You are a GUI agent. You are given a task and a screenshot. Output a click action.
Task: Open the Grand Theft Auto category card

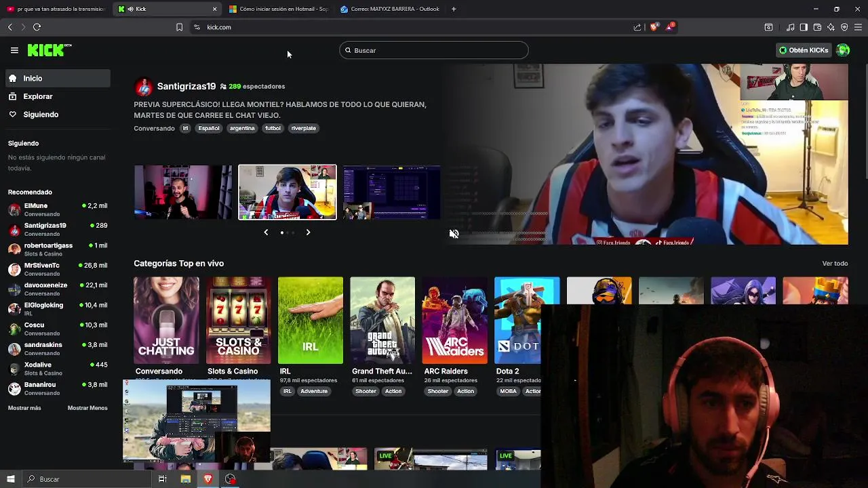382,321
